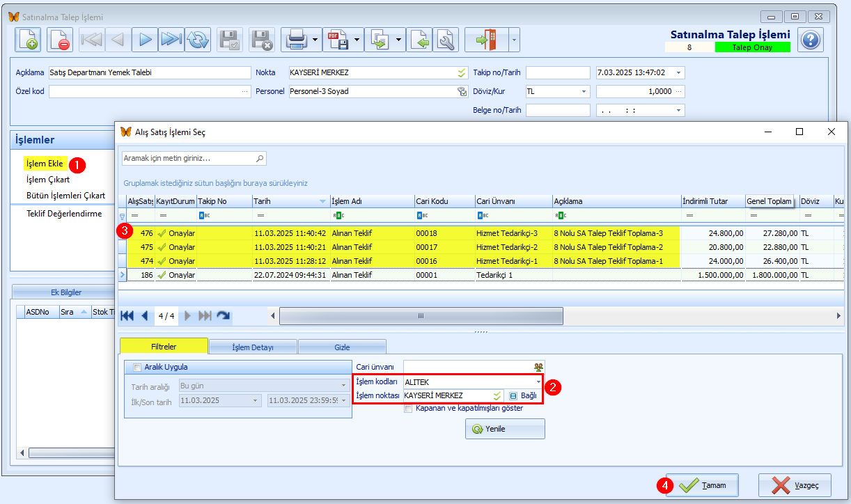Click the printer icon
Viewport: 851px width, 504px height.
coord(296,40)
